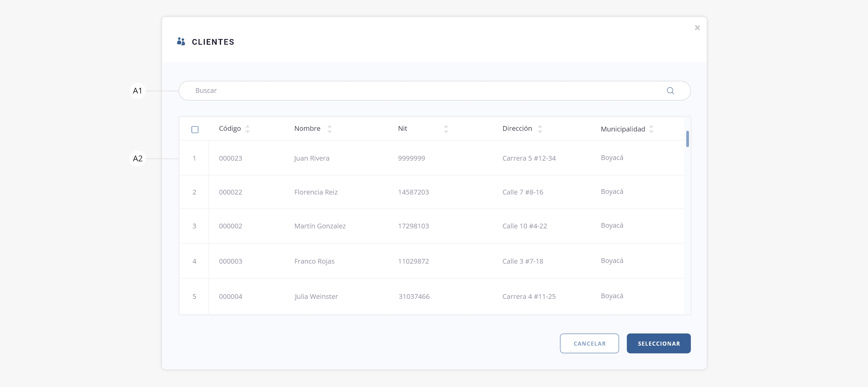Select the Martín Gonzalez row
The width and height of the screenshot is (868, 387).
(x=320, y=226)
